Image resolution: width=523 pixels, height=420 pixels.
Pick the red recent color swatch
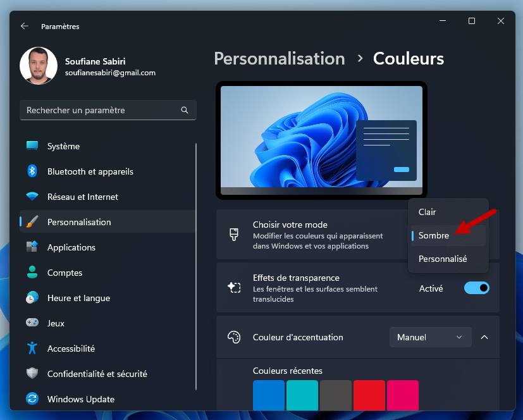pyautogui.click(x=369, y=395)
